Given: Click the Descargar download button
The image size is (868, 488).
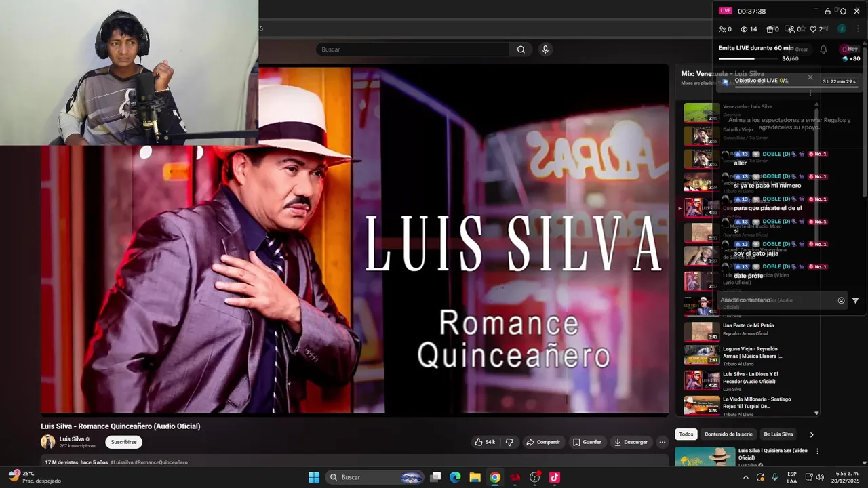Looking at the screenshot, I should point(631,442).
